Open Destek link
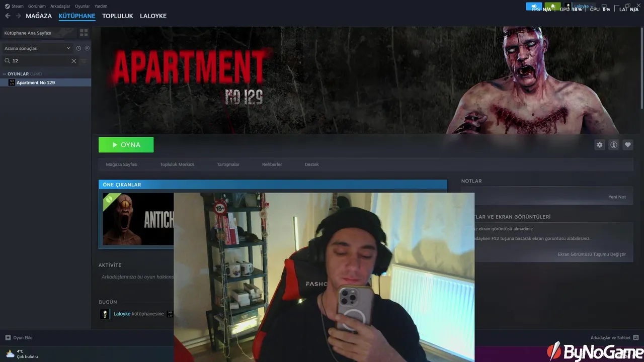Image resolution: width=644 pixels, height=362 pixels. [311, 164]
